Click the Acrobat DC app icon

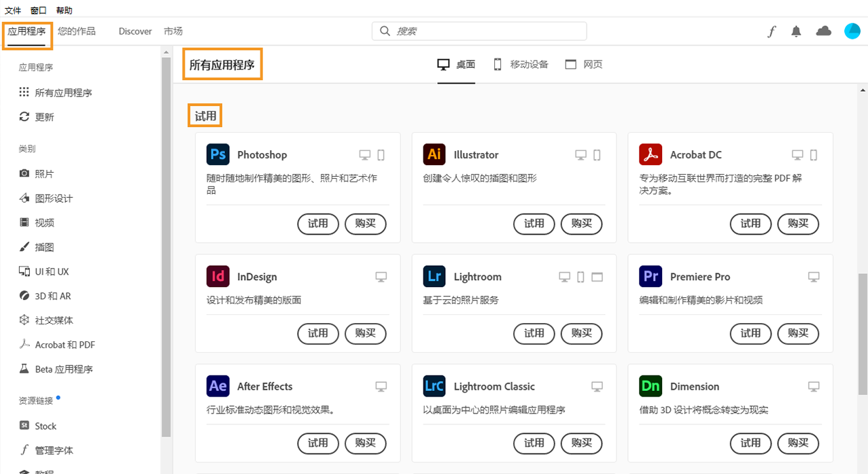click(x=650, y=154)
